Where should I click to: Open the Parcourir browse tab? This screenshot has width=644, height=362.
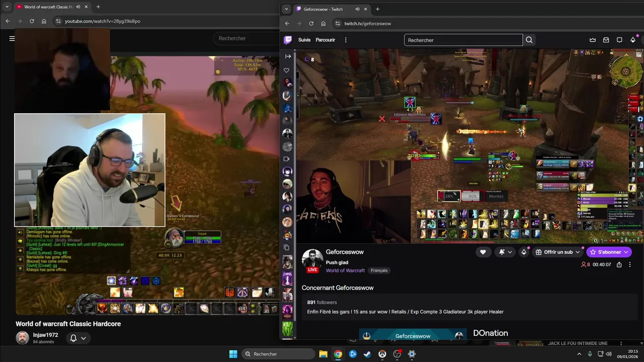click(326, 40)
